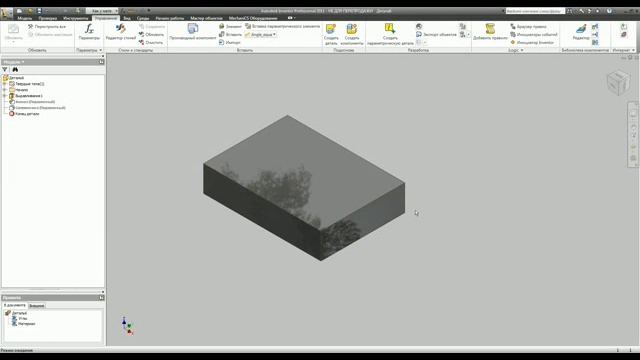Click the browser filter funnel icon
Image resolution: width=640 pixels, height=360 pixels.
[x=5, y=70]
